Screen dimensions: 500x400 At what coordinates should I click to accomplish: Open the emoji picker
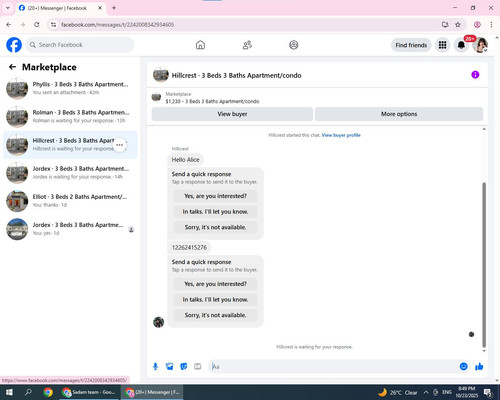click(x=463, y=367)
